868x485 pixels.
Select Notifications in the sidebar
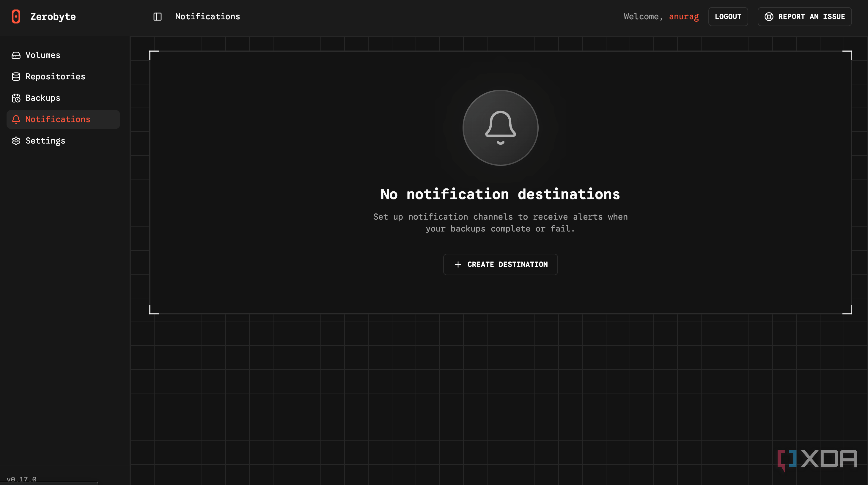click(63, 119)
